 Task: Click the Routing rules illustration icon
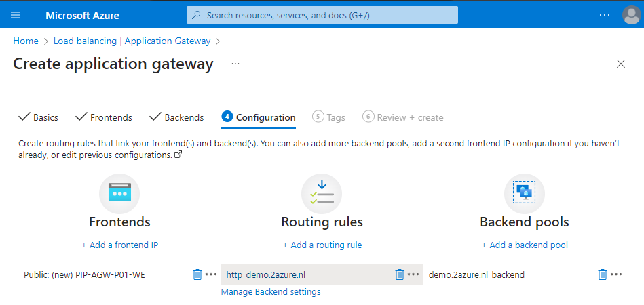(322, 193)
